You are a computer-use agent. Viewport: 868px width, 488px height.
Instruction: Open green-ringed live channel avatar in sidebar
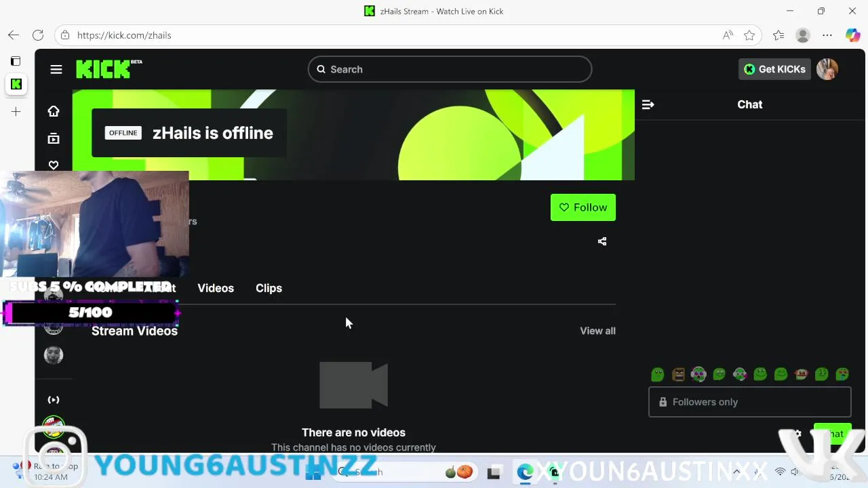[x=54, y=427]
